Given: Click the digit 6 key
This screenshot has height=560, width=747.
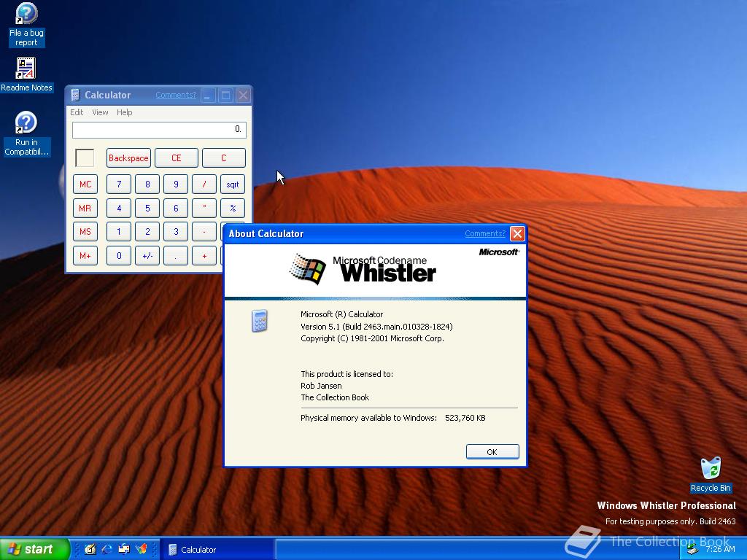Looking at the screenshot, I should (176, 208).
